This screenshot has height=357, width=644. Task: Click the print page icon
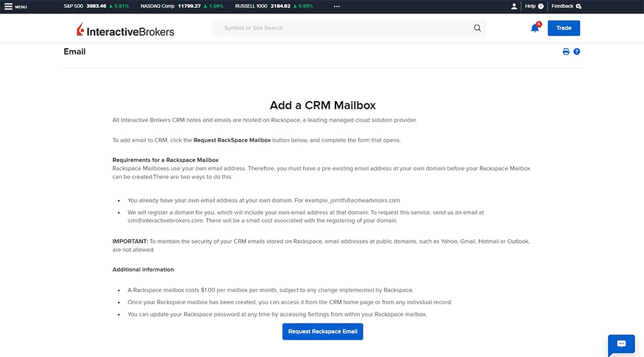click(x=566, y=51)
